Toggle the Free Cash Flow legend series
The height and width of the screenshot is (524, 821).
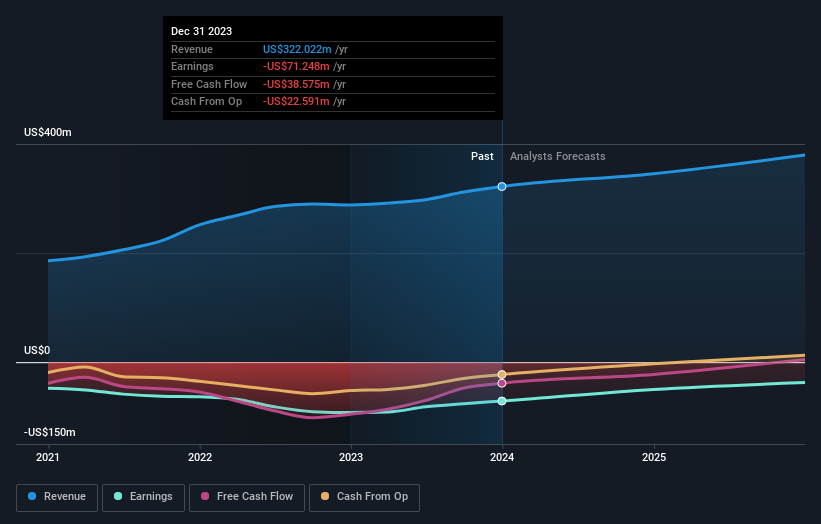pyautogui.click(x=247, y=497)
